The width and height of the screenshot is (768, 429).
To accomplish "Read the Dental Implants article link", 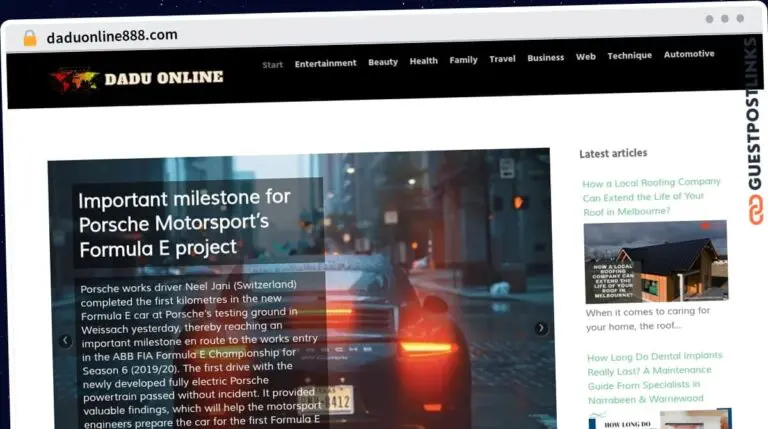I will [x=655, y=377].
